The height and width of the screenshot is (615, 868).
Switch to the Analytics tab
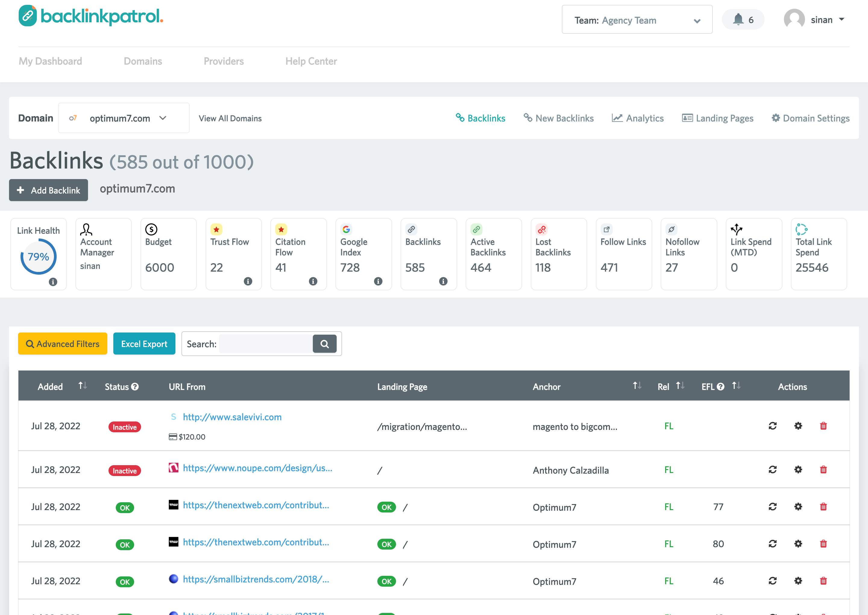638,118
